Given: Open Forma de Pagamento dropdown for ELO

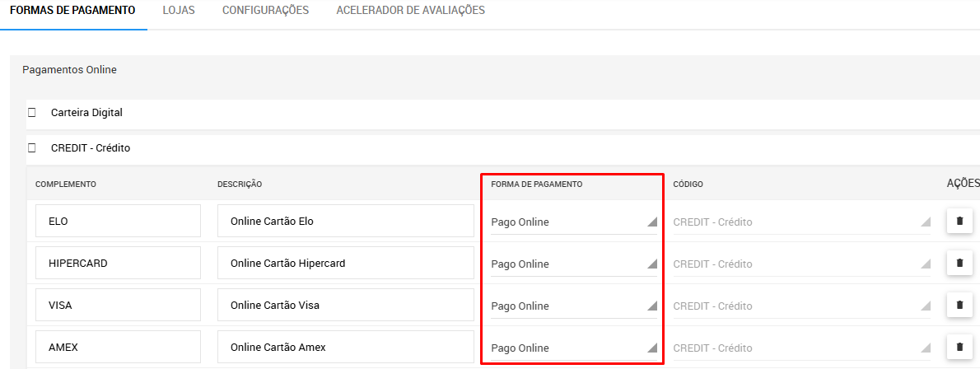Looking at the screenshot, I should point(574,222).
